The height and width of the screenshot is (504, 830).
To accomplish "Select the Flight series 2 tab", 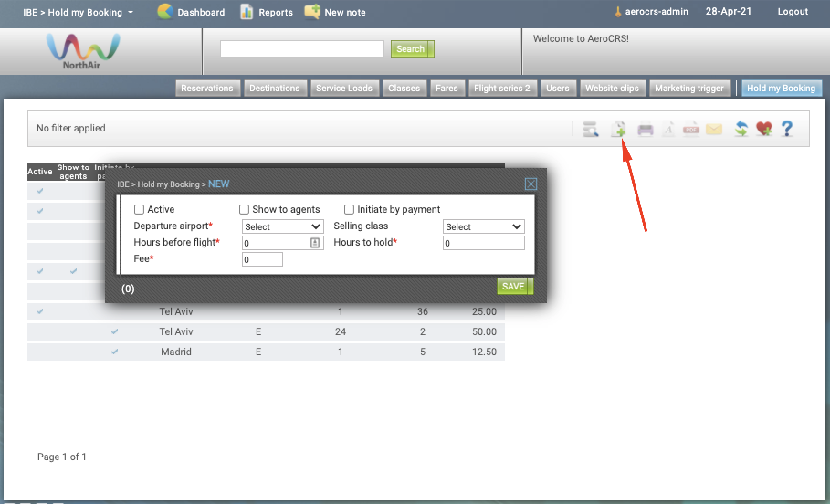I will pos(502,89).
